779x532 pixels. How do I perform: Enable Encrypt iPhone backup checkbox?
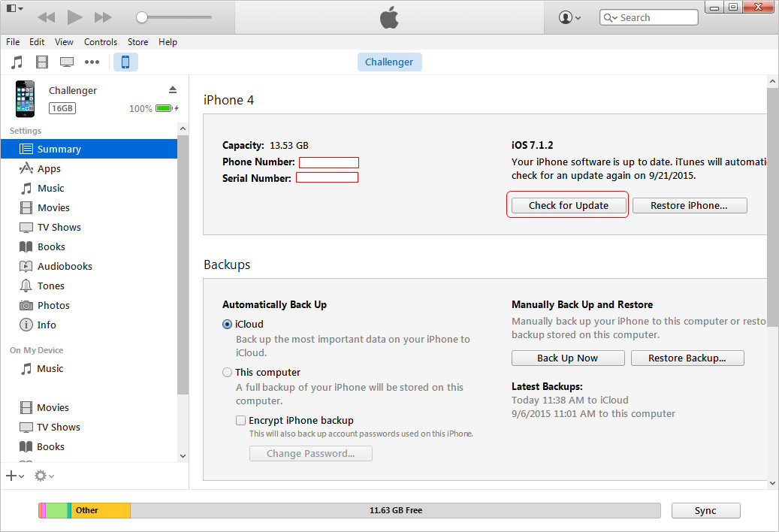[241, 421]
